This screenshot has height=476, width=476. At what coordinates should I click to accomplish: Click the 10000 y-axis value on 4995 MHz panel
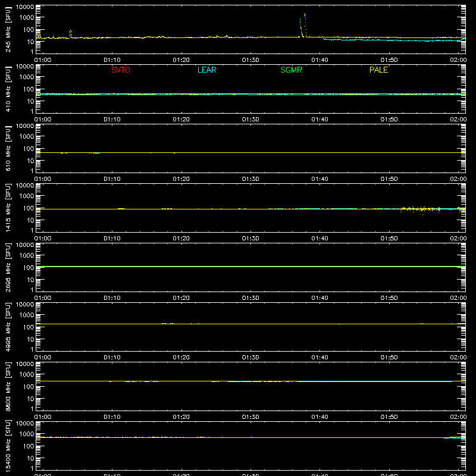[x=25, y=305]
